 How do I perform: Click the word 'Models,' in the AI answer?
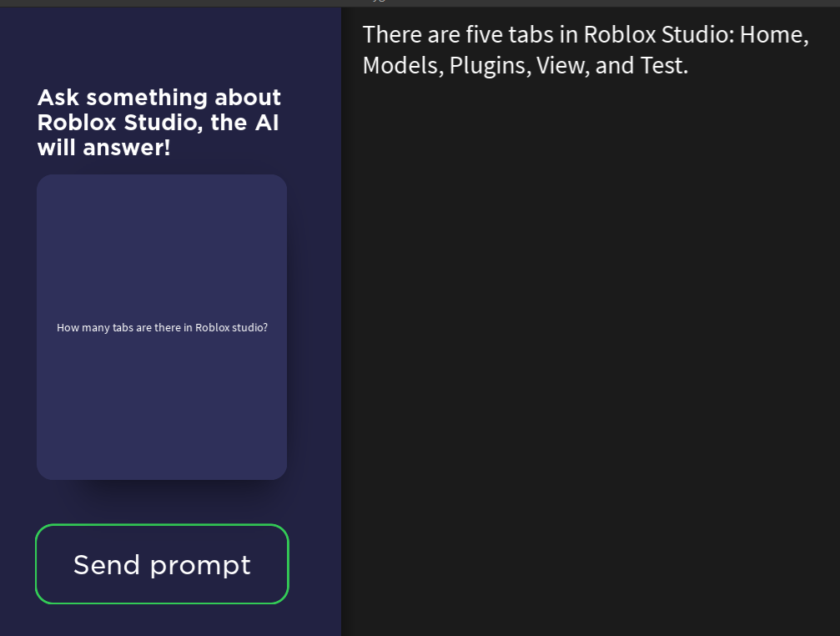click(x=403, y=65)
